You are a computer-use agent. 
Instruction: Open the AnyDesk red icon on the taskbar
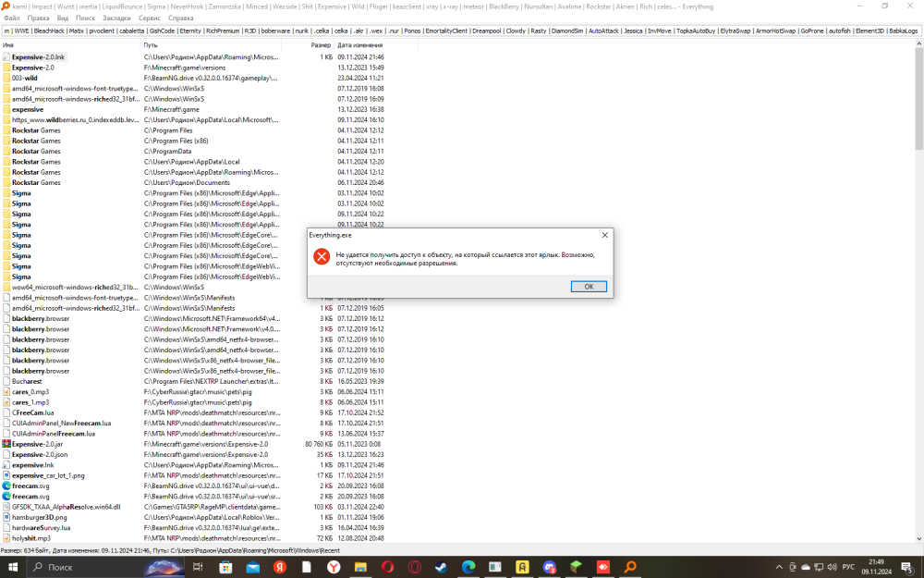603,567
